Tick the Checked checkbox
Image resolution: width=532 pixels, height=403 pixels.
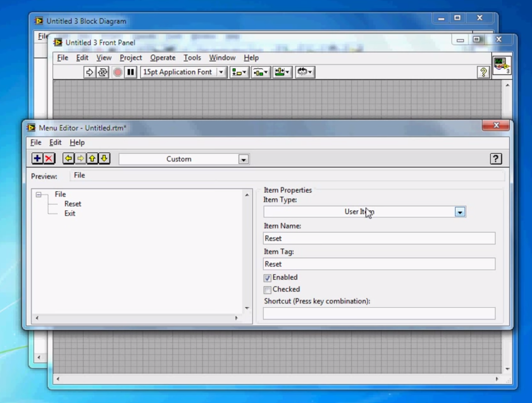[x=267, y=290]
